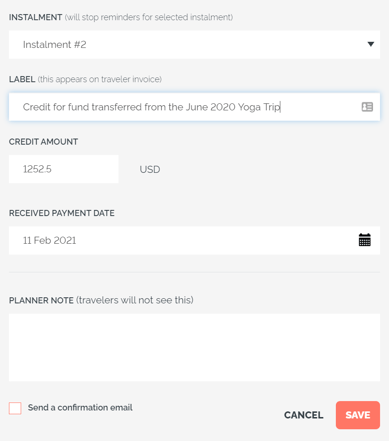Click the Instalment dropdown arrow
The width and height of the screenshot is (389, 441).
[x=370, y=44]
